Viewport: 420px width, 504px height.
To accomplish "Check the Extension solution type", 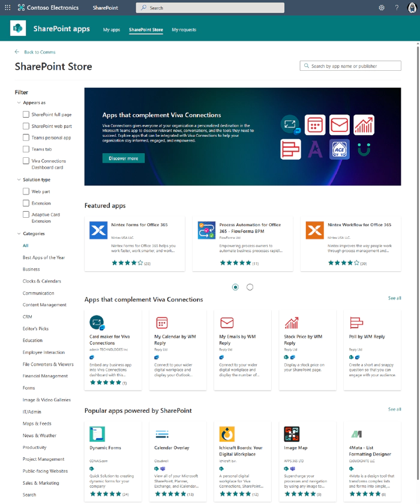I will (26, 203).
